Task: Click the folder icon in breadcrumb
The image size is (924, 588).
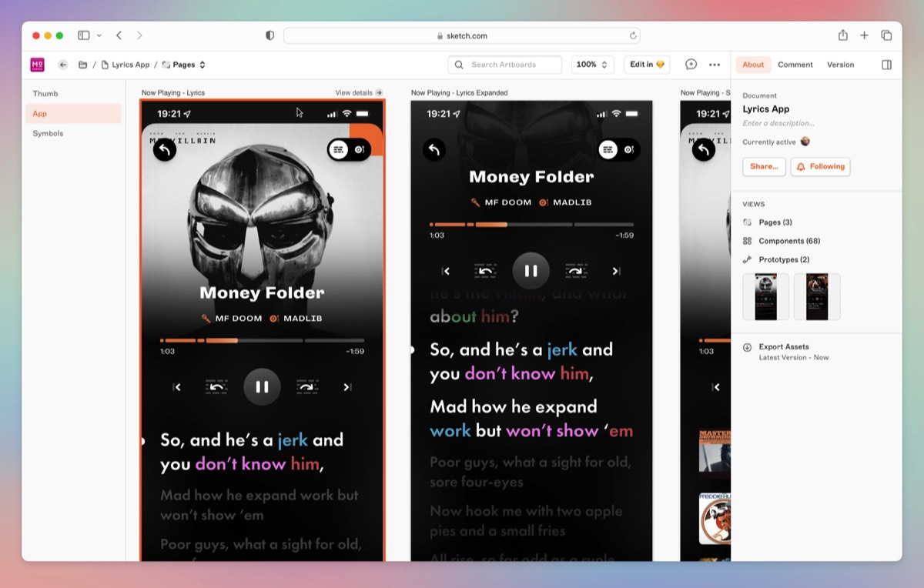Action: pos(82,65)
